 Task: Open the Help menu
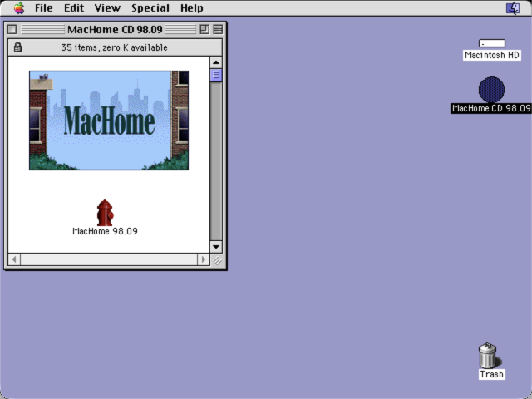[x=192, y=7]
